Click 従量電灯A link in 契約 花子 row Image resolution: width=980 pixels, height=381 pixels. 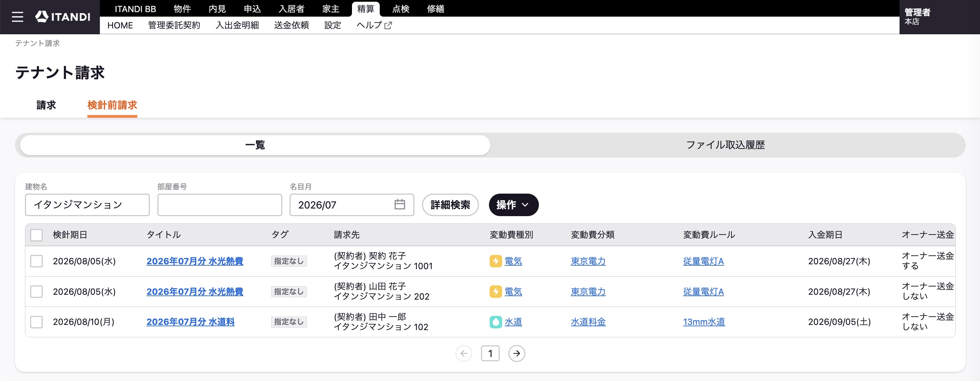[x=703, y=261]
